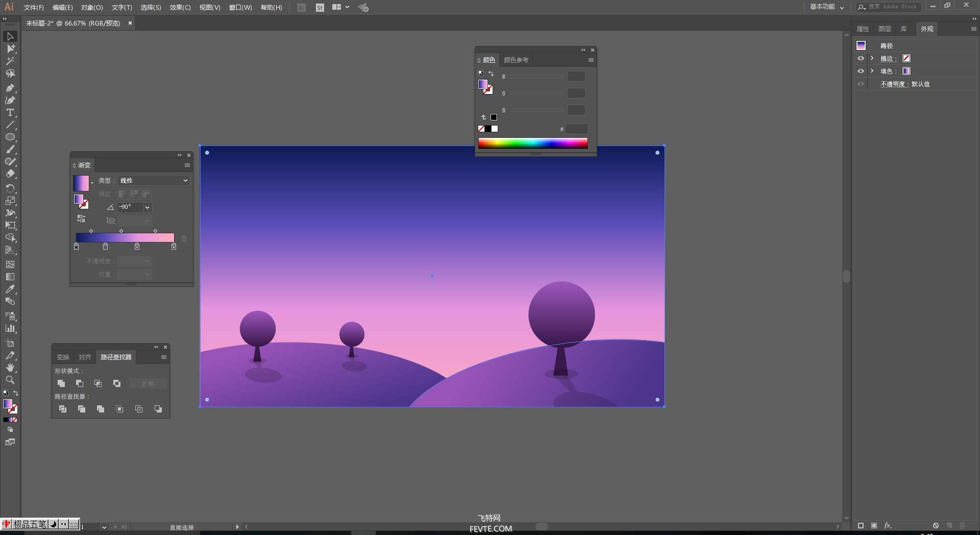Select the Curvature tool

(10, 101)
